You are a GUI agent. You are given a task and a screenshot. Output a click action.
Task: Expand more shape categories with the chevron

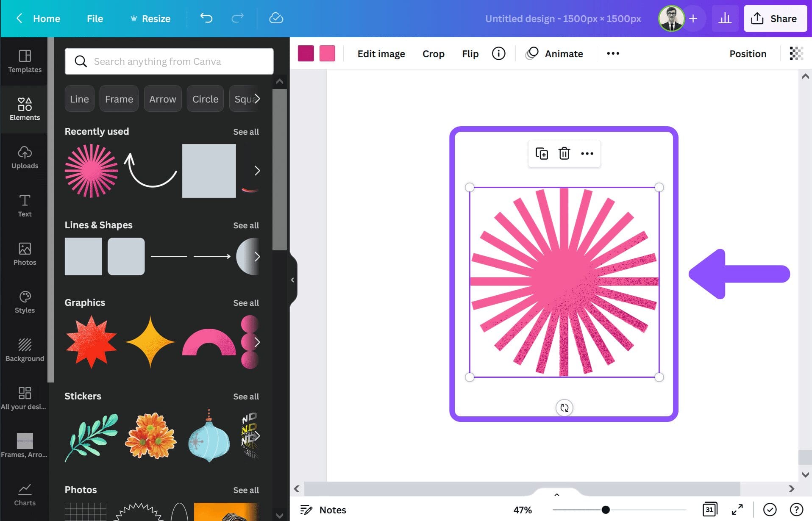[x=256, y=99]
